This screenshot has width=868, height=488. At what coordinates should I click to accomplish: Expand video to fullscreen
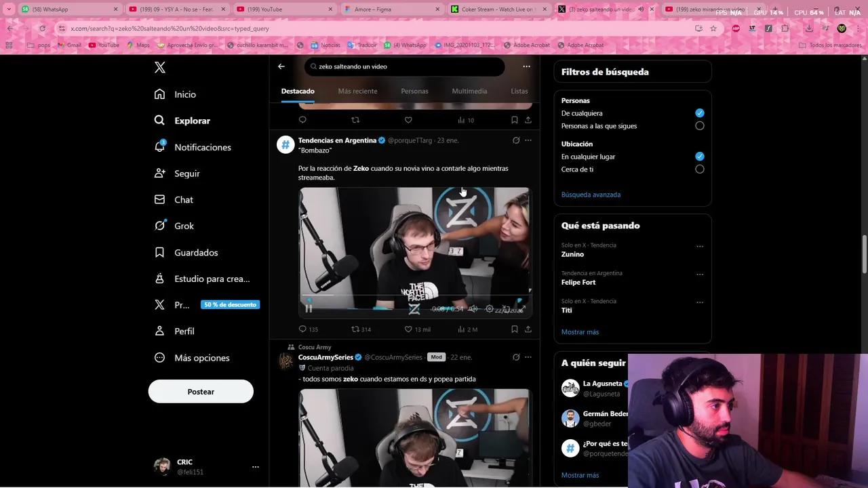[x=522, y=309]
